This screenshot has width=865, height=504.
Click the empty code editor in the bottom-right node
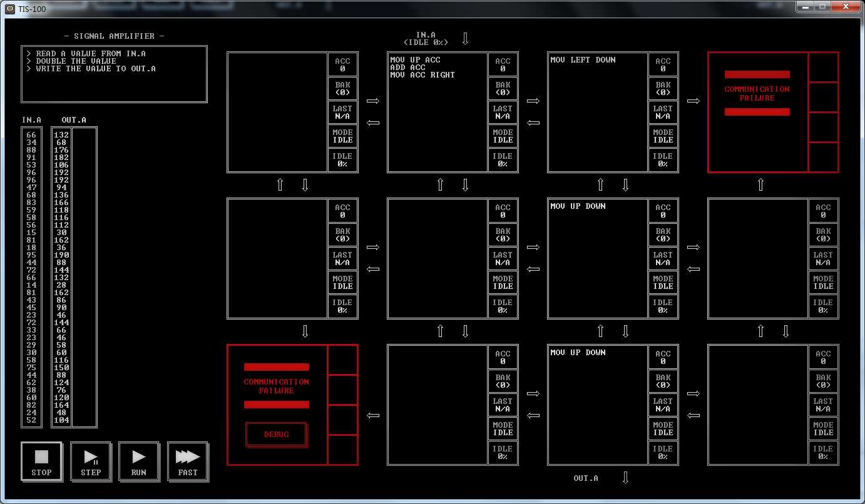click(758, 405)
